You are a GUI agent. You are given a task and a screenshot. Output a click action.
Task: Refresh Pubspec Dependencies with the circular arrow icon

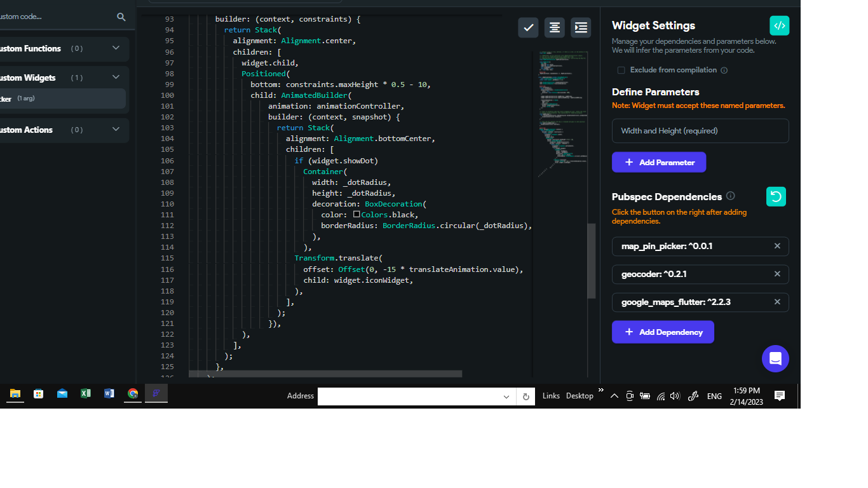pos(776,196)
